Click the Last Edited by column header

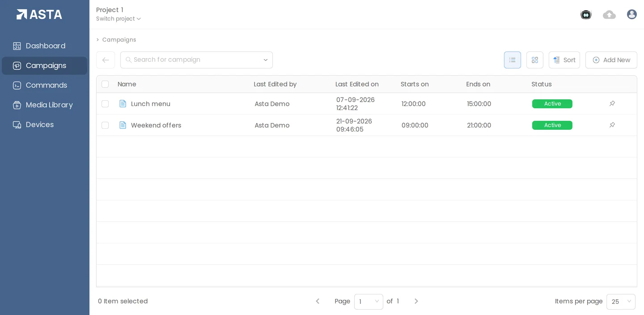pyautogui.click(x=275, y=84)
